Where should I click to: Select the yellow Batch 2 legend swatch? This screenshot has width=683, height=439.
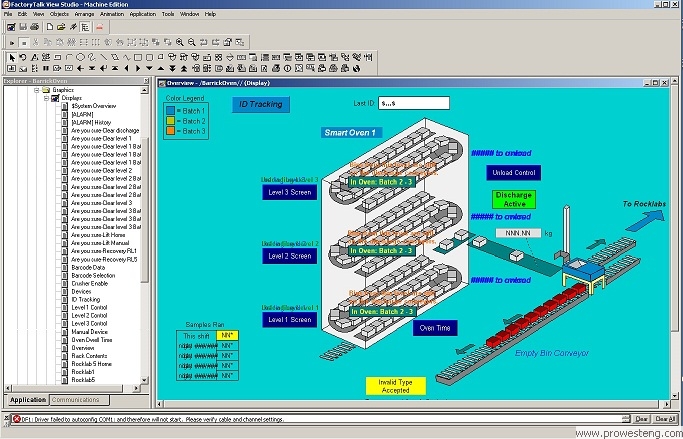(170, 121)
